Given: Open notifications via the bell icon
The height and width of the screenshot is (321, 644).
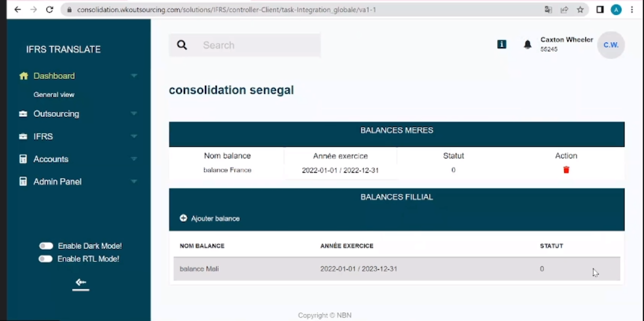Looking at the screenshot, I should 527,45.
